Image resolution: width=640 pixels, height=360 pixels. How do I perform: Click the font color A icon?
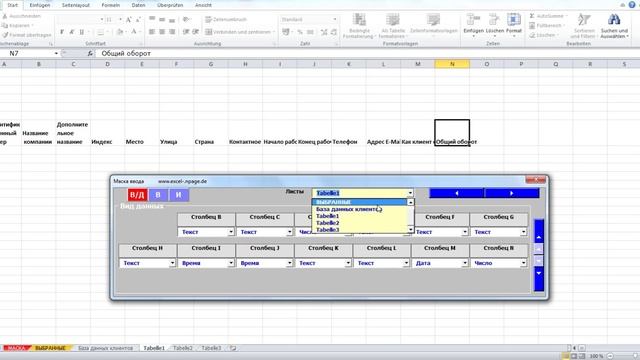[133, 32]
